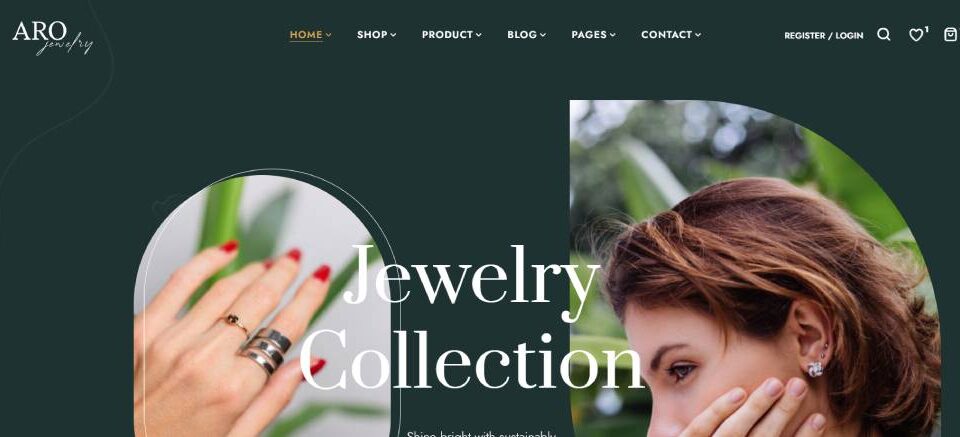Viewport: 960px width, 437px height.
Task: Select the Pages menu item
Action: tap(589, 35)
